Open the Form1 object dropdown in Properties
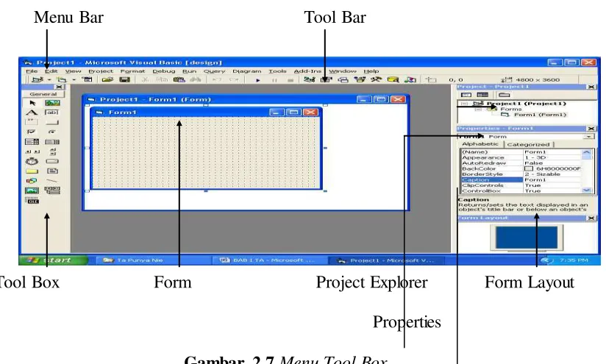This screenshot has height=364, width=606. coord(588,136)
